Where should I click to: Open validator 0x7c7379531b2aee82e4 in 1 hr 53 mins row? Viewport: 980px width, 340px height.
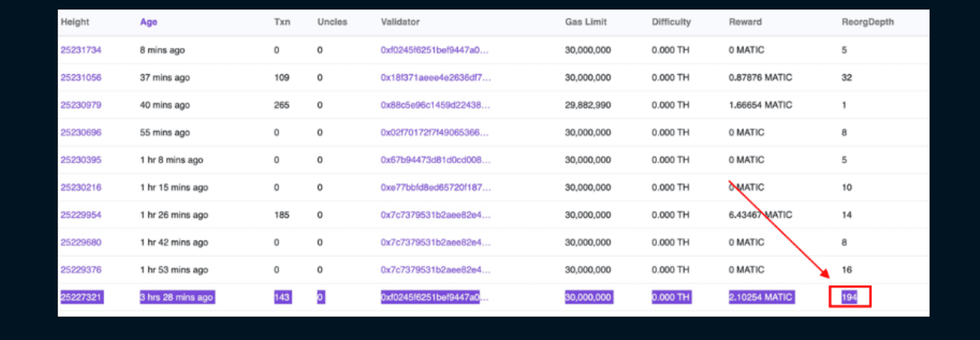436,270
